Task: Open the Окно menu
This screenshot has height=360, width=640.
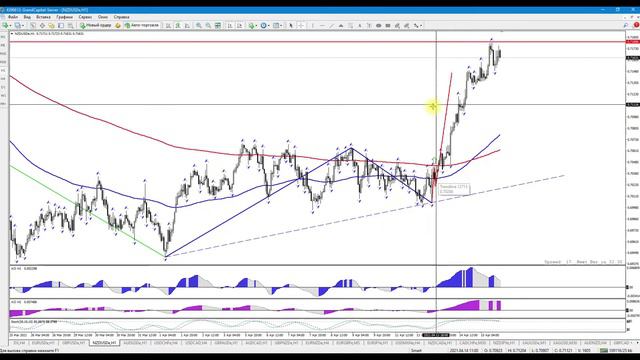Action: point(103,17)
